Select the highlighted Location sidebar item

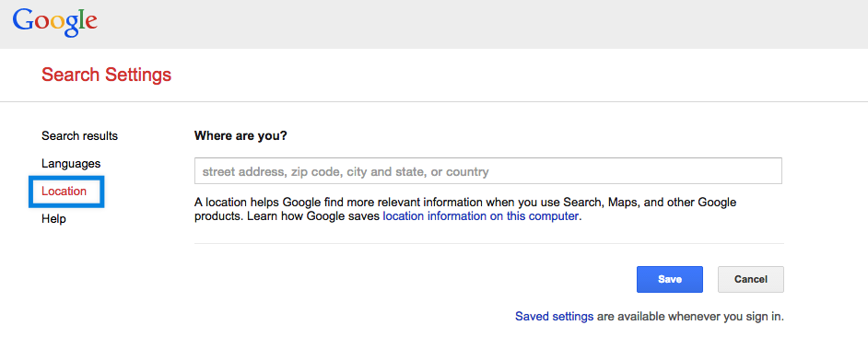[65, 192]
